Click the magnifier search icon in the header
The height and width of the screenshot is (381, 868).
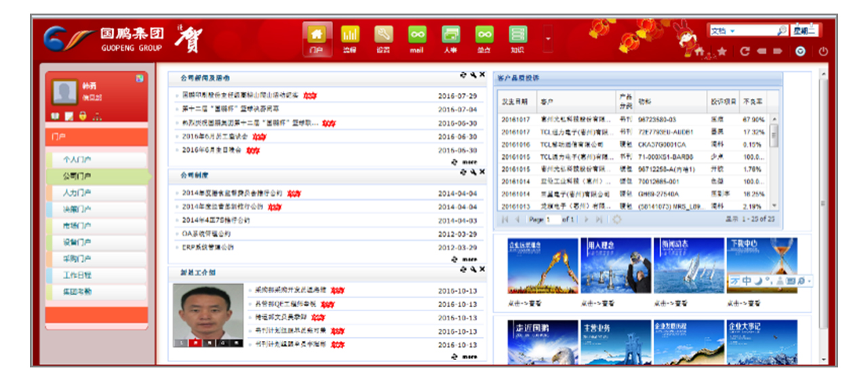coord(782,31)
